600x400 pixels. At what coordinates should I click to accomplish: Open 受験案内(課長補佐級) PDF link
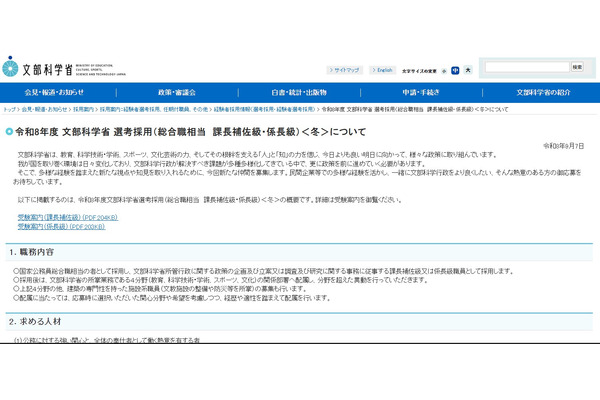(x=68, y=217)
